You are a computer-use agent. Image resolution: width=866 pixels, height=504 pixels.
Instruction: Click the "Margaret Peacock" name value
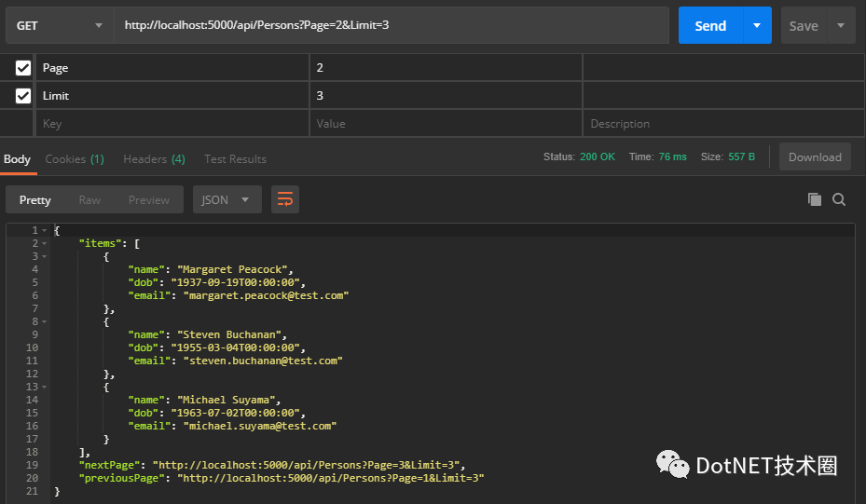point(232,269)
